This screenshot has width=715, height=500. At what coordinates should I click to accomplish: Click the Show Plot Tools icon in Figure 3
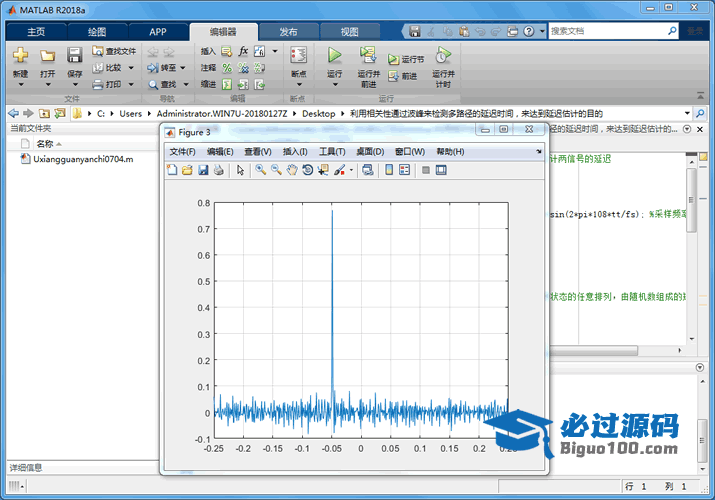coord(441,170)
